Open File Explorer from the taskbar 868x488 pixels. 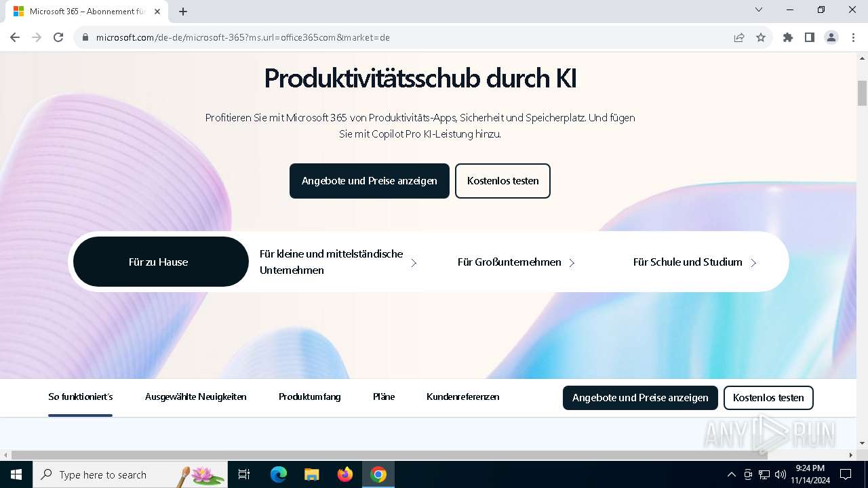[312, 474]
